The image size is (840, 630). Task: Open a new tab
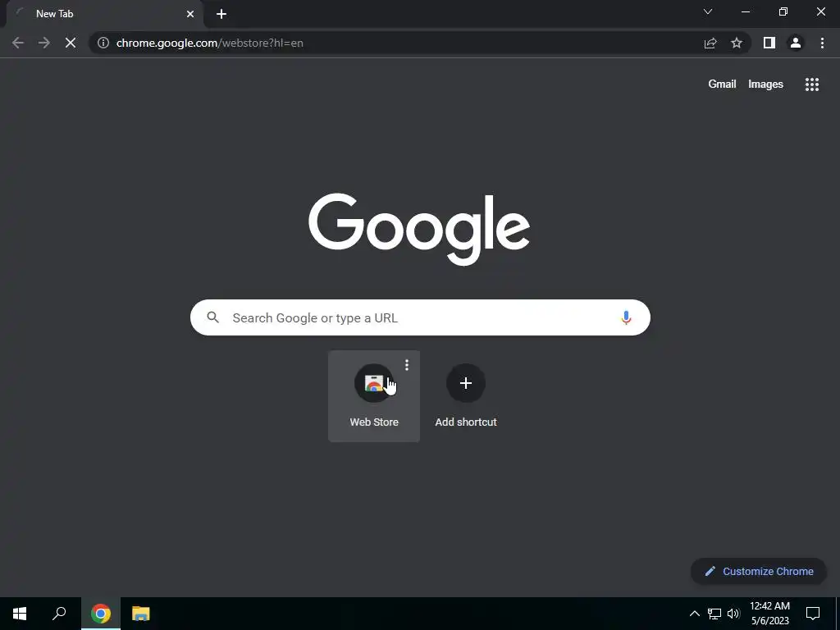pos(221,14)
